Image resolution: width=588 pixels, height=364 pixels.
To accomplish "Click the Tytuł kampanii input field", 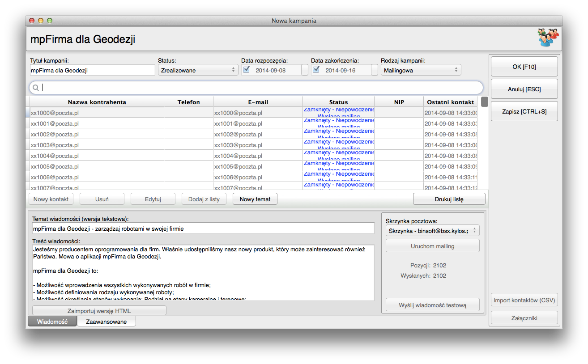I will tap(92, 70).
